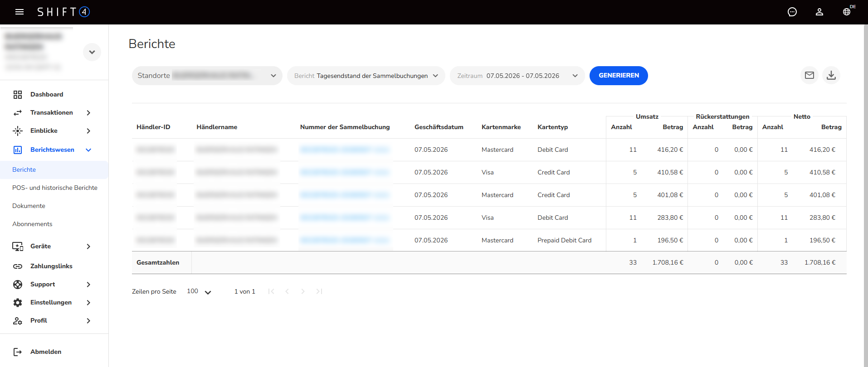The height and width of the screenshot is (367, 868).
Task: Expand the Support submenu arrow
Action: (x=88, y=285)
